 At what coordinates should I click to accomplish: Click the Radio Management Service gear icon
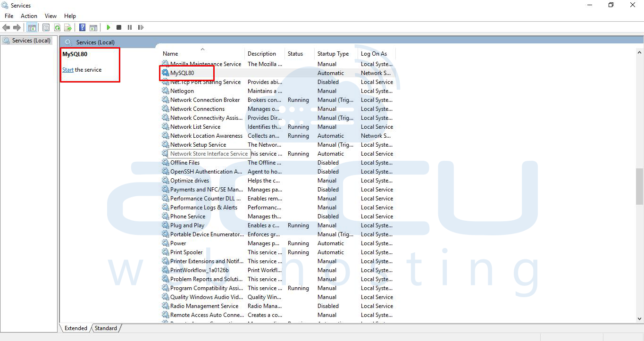pyautogui.click(x=165, y=306)
